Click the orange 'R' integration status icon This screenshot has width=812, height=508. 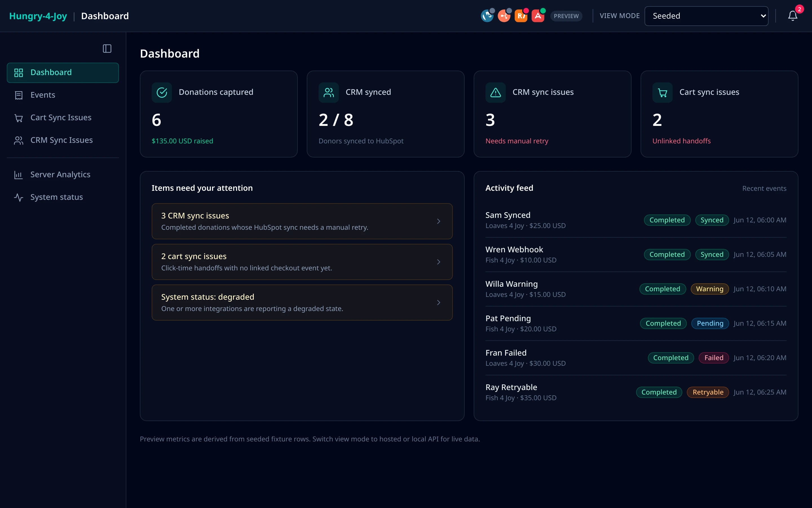(x=521, y=16)
